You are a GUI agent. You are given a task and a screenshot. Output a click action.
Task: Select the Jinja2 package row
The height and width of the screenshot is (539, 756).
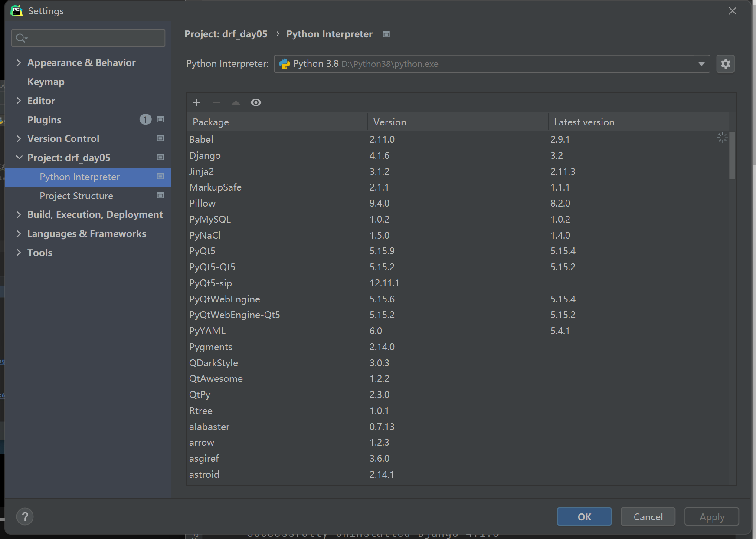tap(458, 171)
